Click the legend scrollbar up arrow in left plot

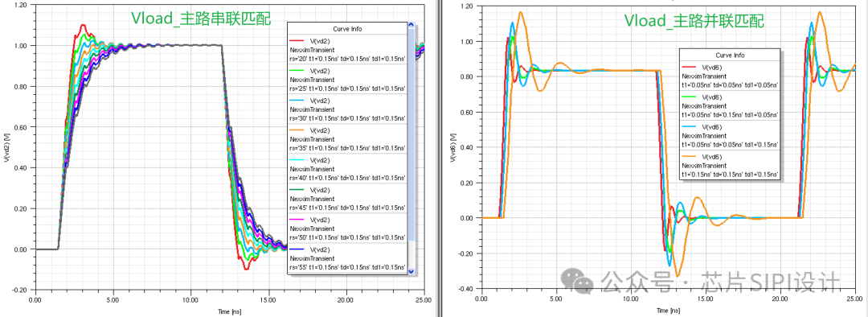click(x=411, y=25)
